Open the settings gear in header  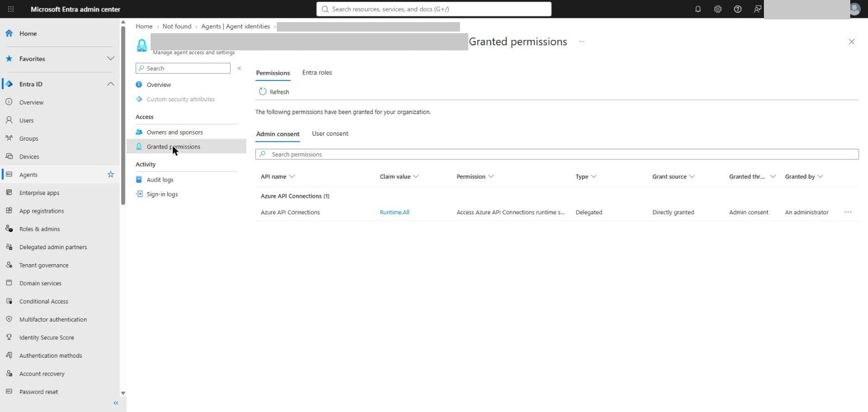pyautogui.click(x=717, y=9)
